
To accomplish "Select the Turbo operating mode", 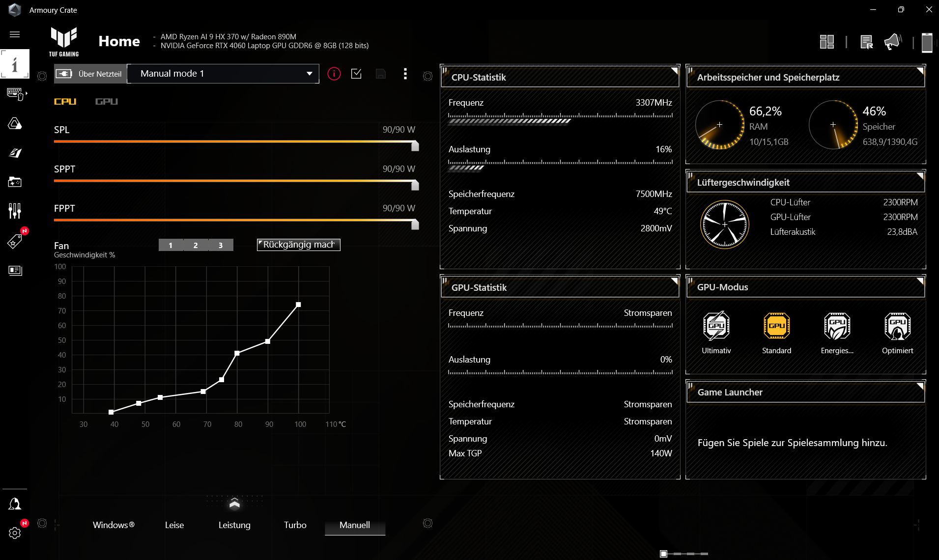I will pyautogui.click(x=295, y=525).
